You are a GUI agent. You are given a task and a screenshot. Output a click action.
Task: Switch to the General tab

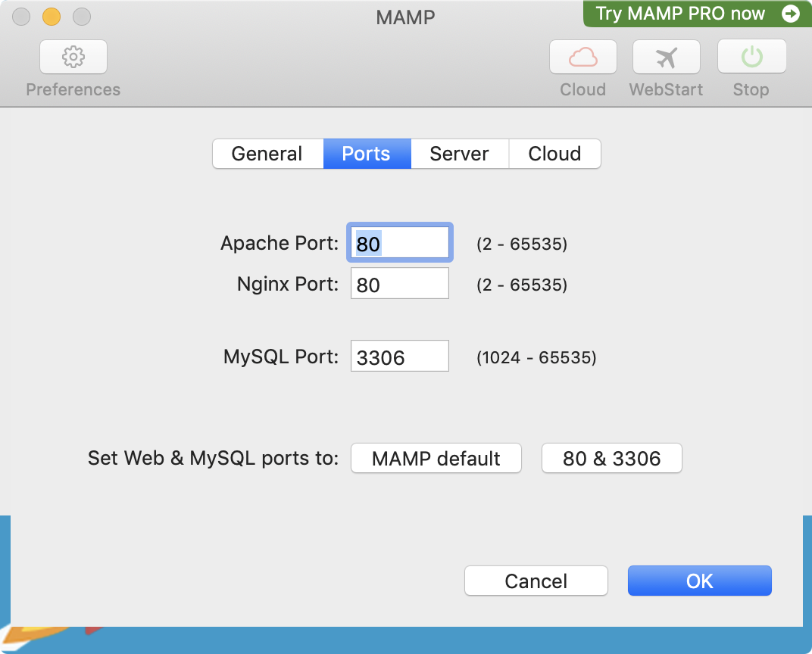[267, 154]
